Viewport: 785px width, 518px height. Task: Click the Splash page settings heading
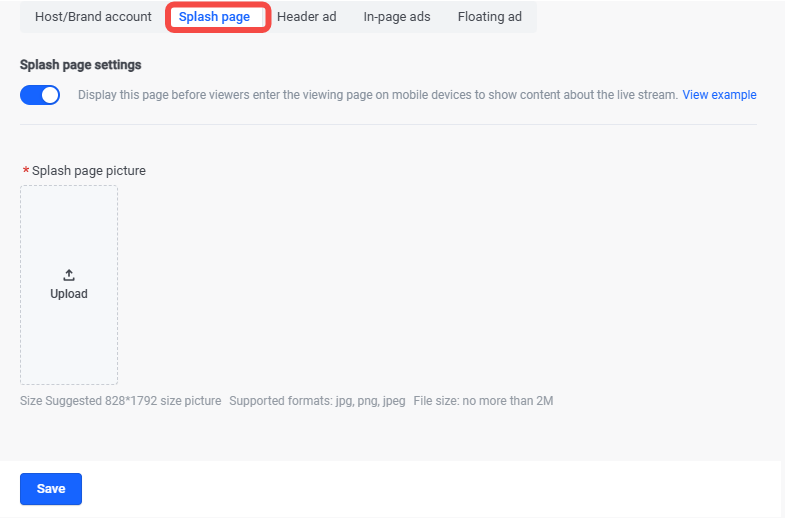coord(81,65)
